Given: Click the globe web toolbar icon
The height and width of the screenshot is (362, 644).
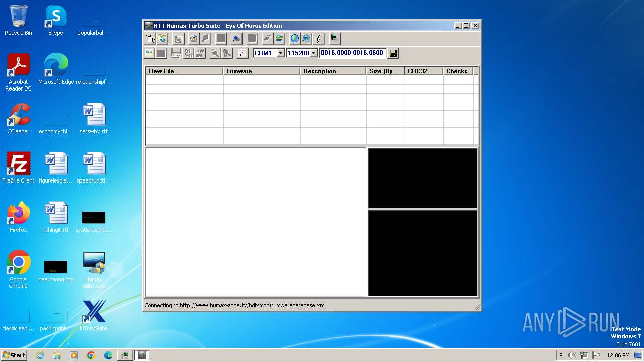Looking at the screenshot, I should tap(294, 39).
